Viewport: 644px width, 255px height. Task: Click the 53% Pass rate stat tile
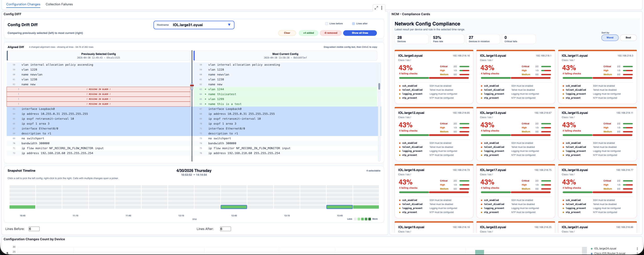point(447,39)
